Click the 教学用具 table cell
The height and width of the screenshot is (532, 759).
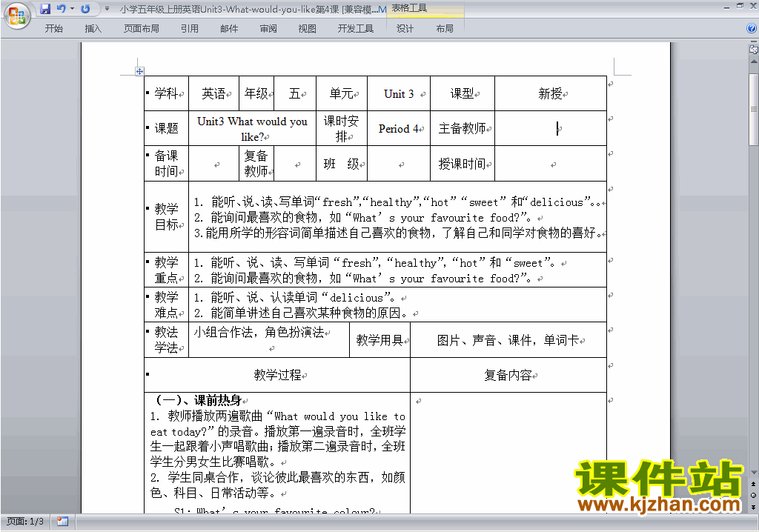tap(380, 340)
